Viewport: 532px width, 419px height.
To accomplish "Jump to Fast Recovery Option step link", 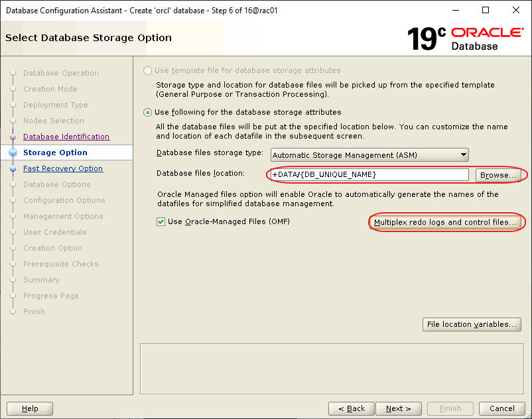I will (63, 168).
